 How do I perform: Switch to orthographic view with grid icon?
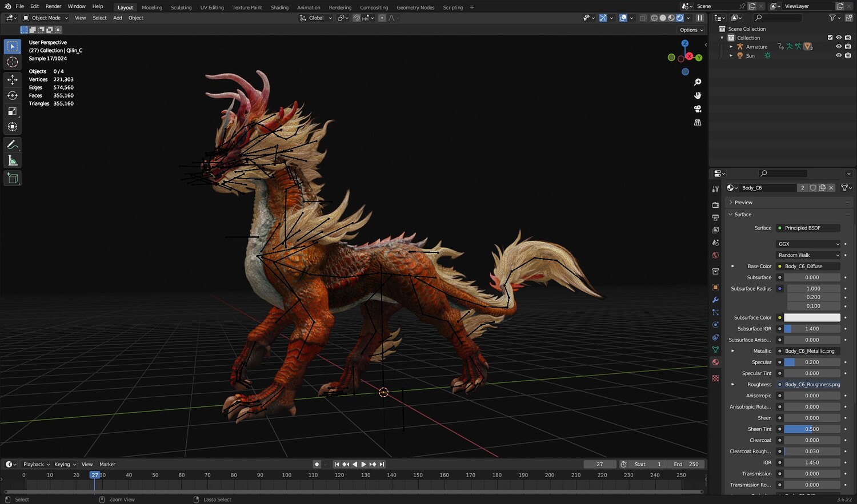coord(698,123)
